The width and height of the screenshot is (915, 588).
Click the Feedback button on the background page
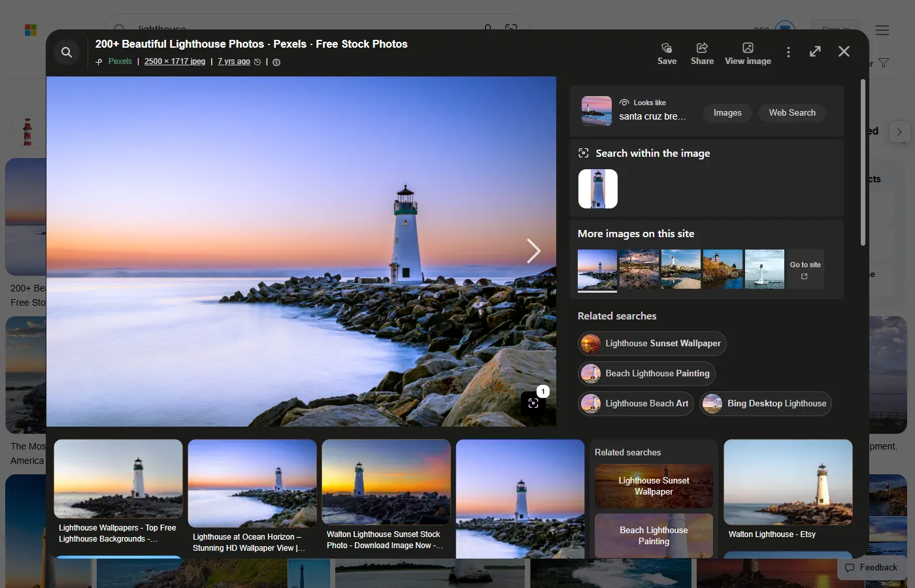pyautogui.click(x=871, y=568)
